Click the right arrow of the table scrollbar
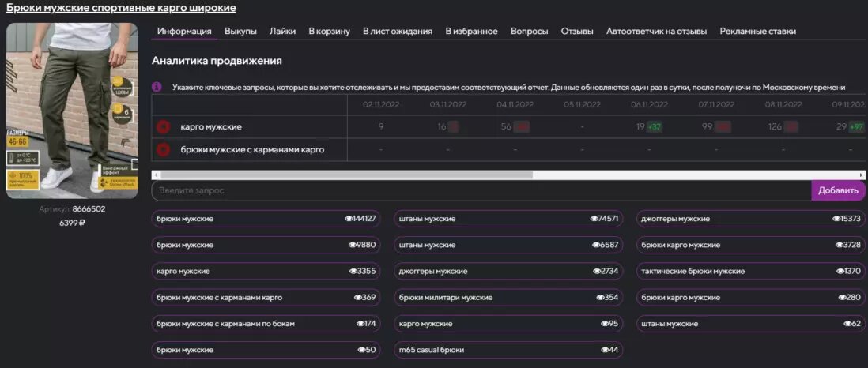The image size is (868, 368). coord(862,175)
